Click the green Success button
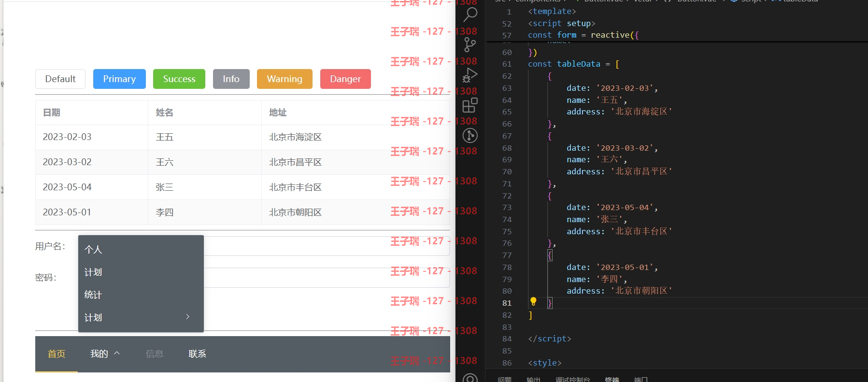 coord(179,79)
